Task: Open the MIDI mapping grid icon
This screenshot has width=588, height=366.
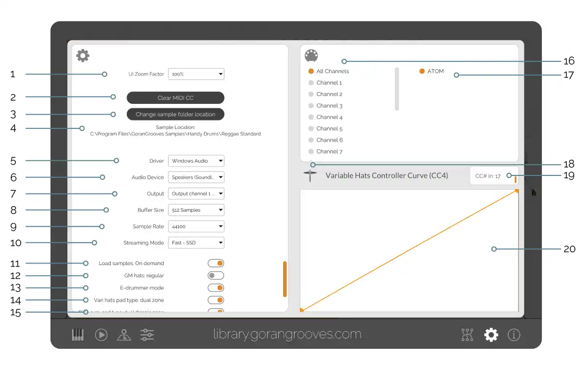Action: [467, 335]
